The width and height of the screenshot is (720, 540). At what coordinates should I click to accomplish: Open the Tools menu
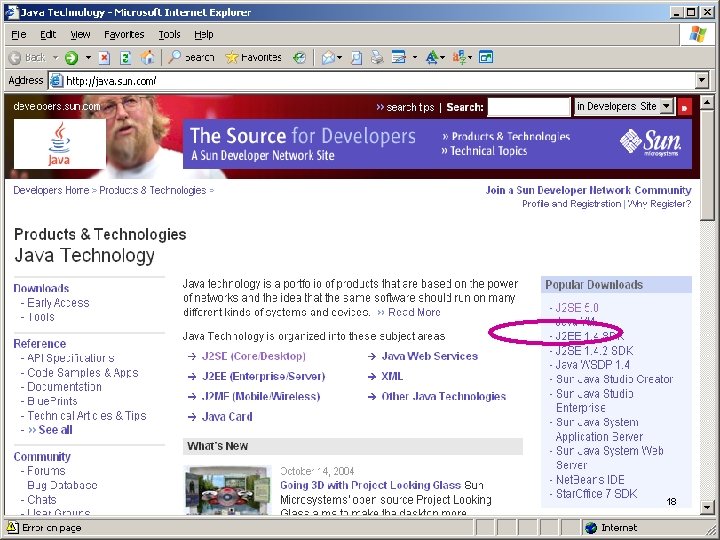point(169,34)
